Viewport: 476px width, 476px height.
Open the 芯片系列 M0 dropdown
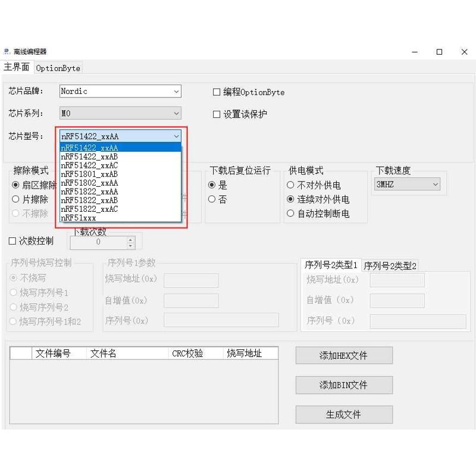120,113
